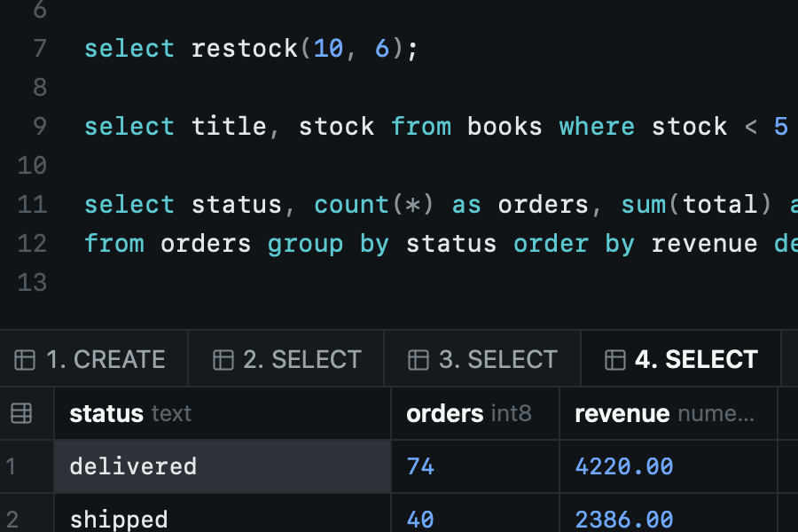This screenshot has width=798, height=532.
Task: Open the 1. CREATE result tab
Action: [94, 359]
